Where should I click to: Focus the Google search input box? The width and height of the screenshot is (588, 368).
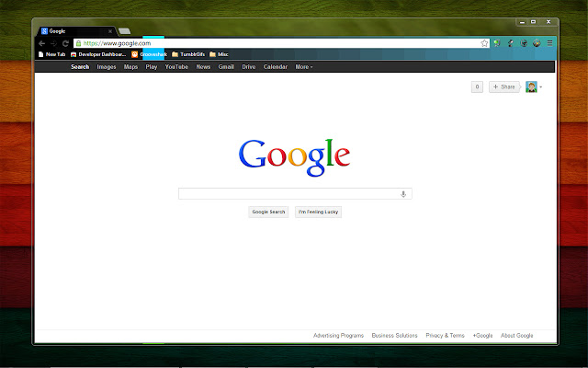tap(295, 194)
